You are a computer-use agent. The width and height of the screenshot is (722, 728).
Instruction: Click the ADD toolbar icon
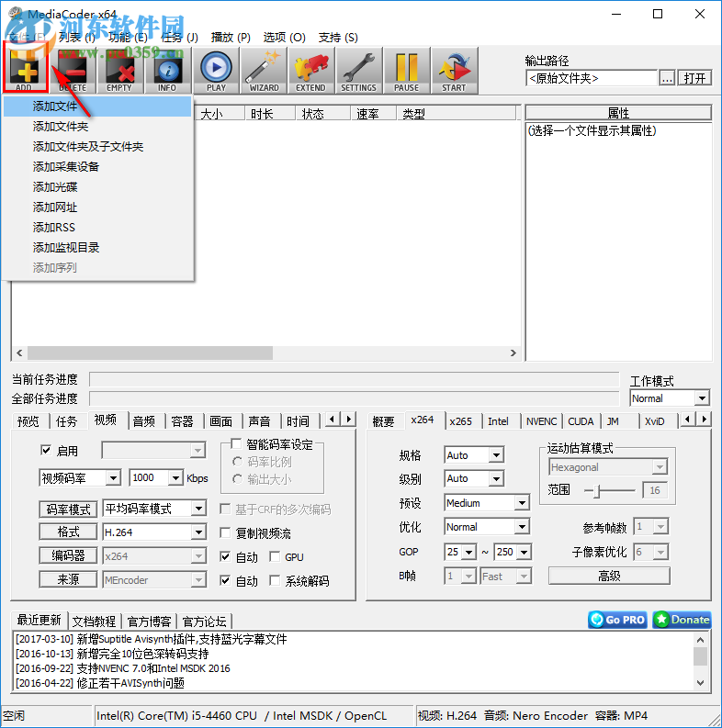(x=25, y=69)
